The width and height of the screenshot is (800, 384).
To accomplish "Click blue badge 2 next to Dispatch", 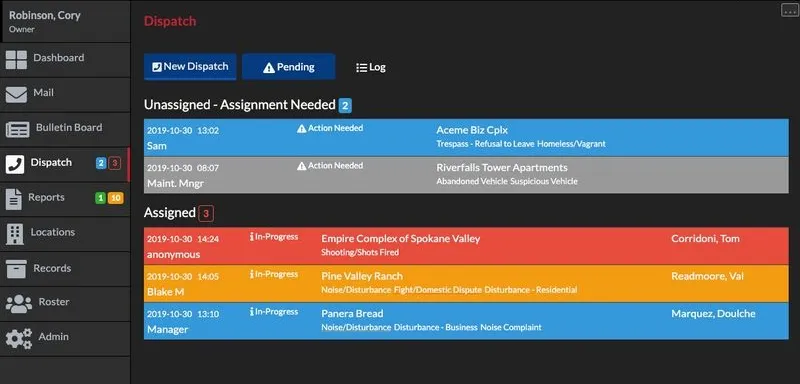I will click(x=101, y=163).
